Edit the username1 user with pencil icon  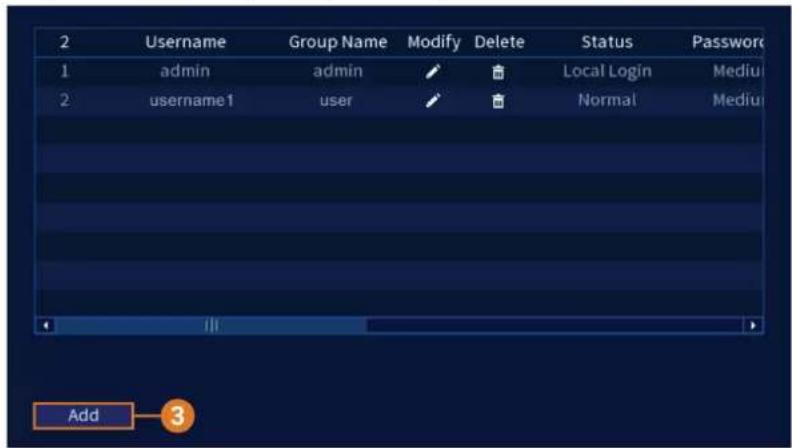point(433,101)
